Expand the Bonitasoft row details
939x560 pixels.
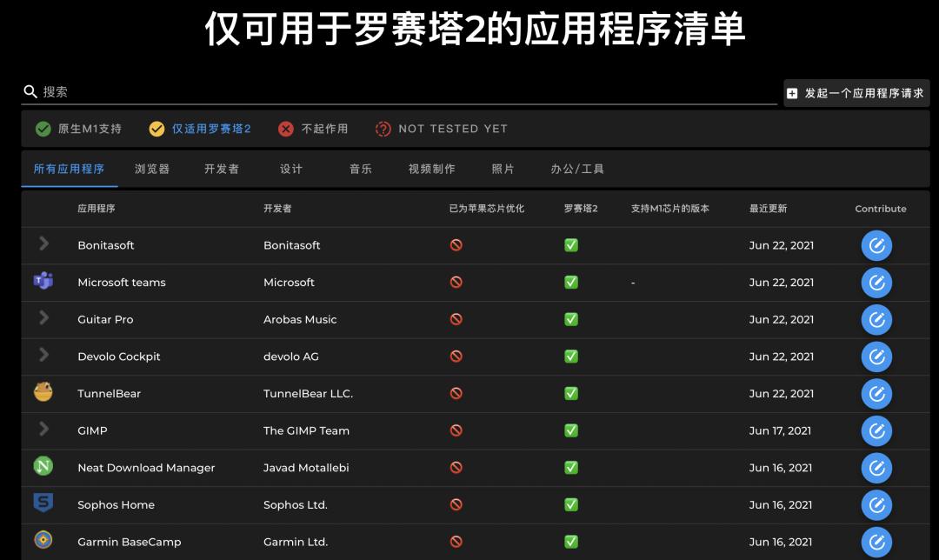43,245
